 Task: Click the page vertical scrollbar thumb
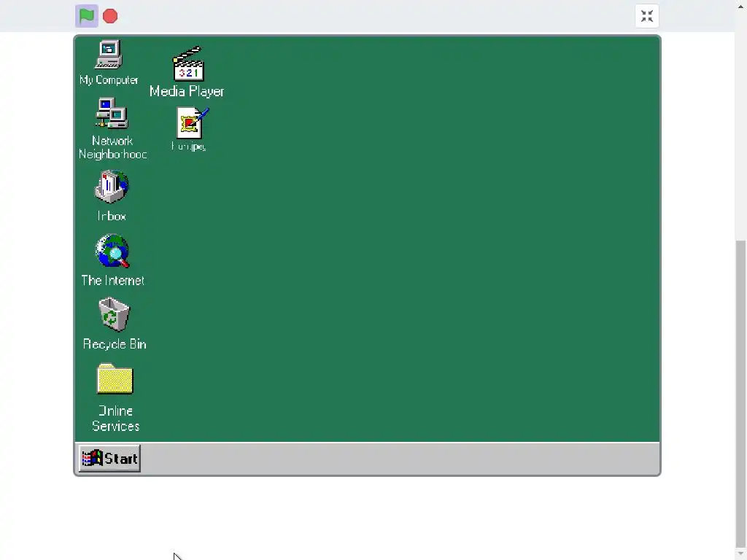[740, 393]
